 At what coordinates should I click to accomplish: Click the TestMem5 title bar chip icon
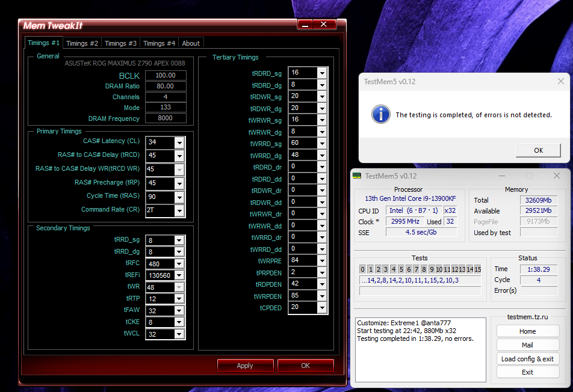[357, 176]
